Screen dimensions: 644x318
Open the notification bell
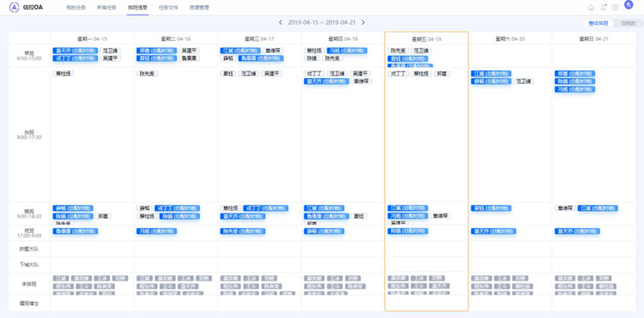pyautogui.click(x=603, y=8)
